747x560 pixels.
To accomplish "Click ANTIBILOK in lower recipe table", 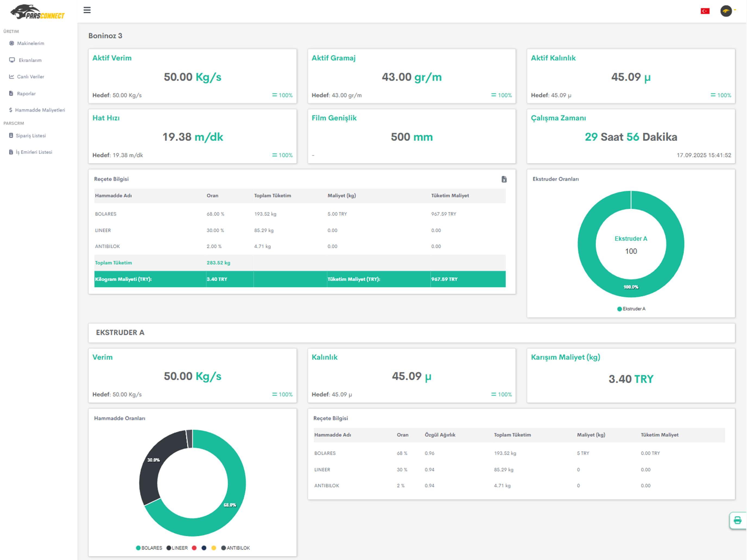I will [x=327, y=486].
